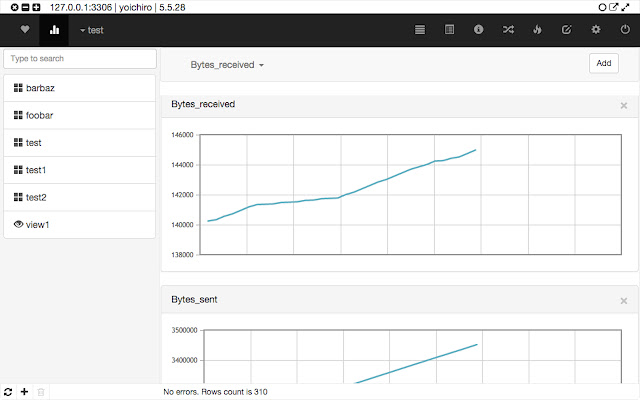
Task: Click the info circle icon
Action: pyautogui.click(x=479, y=29)
